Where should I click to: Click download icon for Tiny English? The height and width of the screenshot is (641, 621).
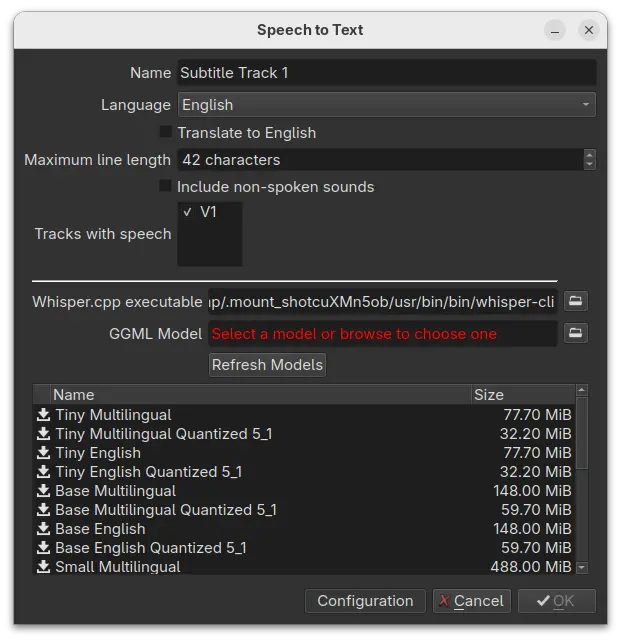tap(44, 453)
